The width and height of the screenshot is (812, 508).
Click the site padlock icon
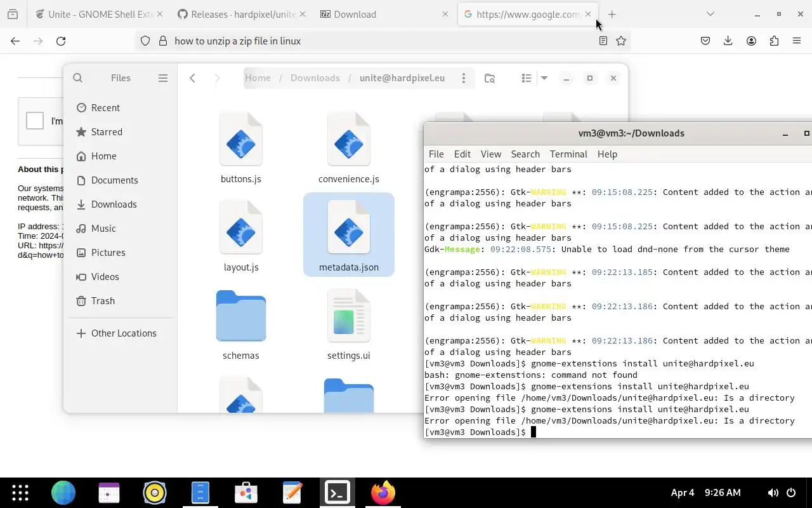[x=162, y=41]
